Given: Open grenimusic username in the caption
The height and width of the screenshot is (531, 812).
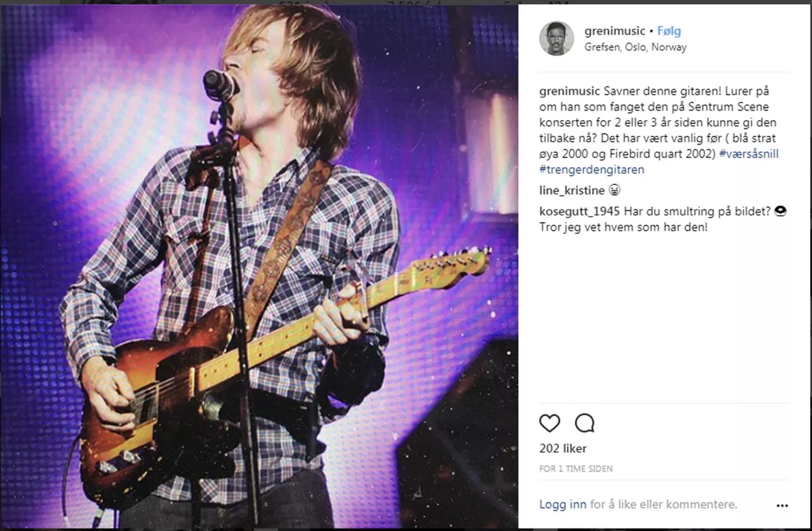Looking at the screenshot, I should point(569,90).
